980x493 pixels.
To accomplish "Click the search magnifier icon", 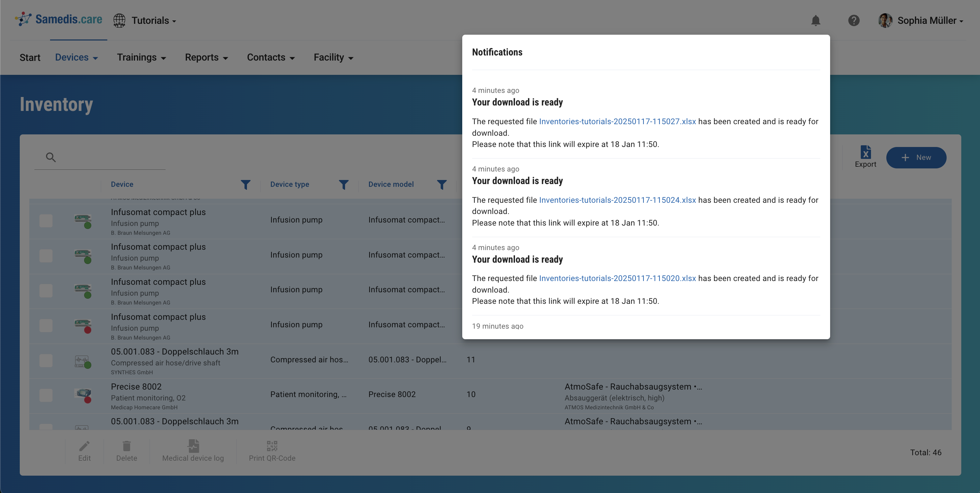I will click(x=51, y=158).
